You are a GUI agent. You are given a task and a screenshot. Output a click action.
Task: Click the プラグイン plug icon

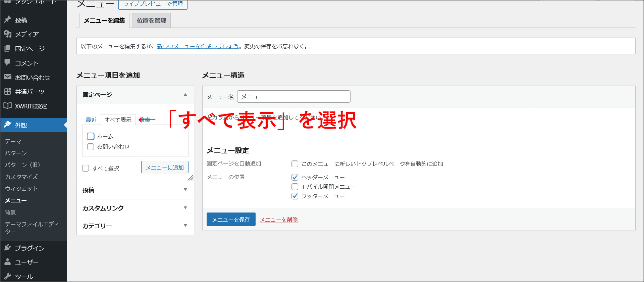pyautogui.click(x=7, y=247)
